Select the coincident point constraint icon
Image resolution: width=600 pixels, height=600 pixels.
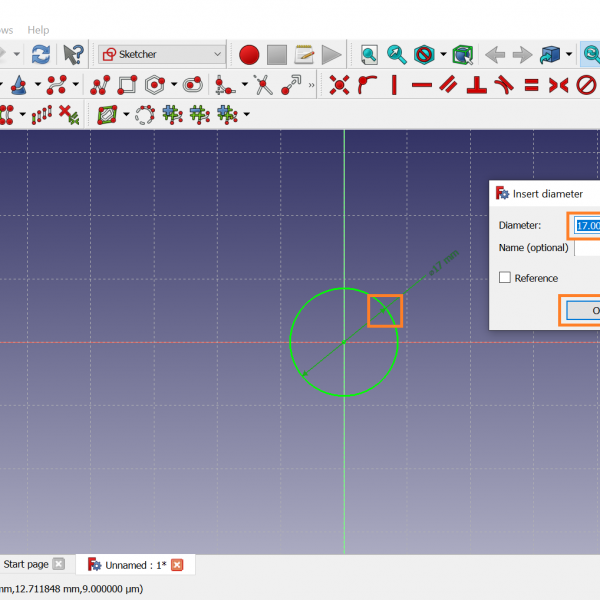(340, 85)
